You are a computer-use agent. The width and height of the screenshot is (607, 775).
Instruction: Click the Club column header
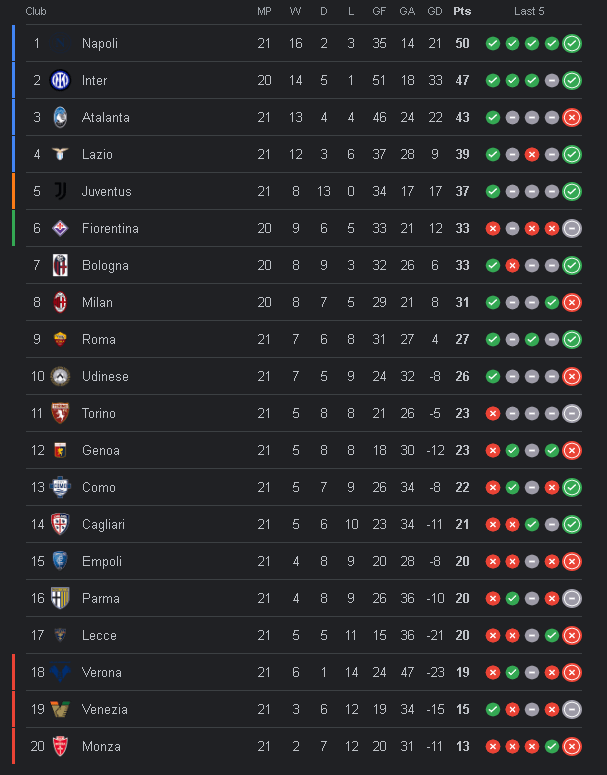coord(36,11)
